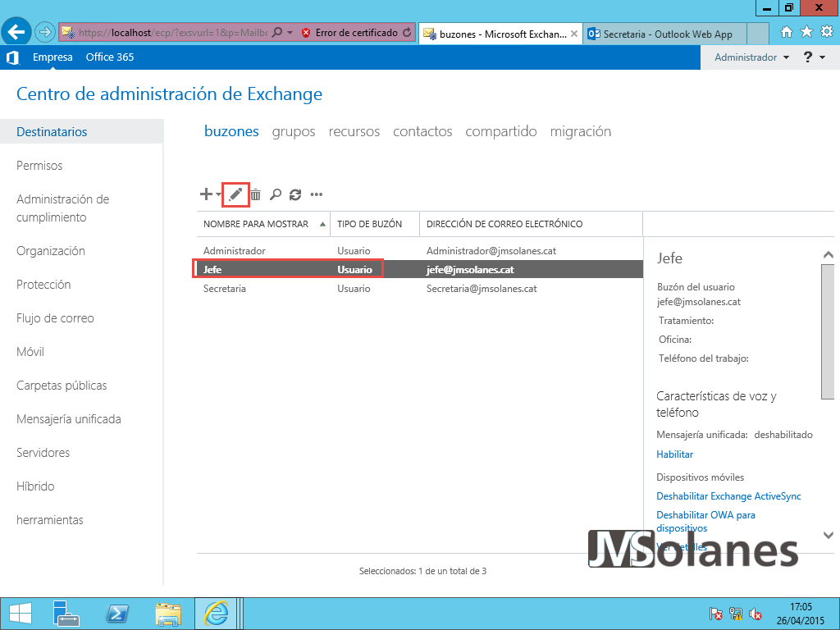Open Organización in the left navigation

(50, 251)
